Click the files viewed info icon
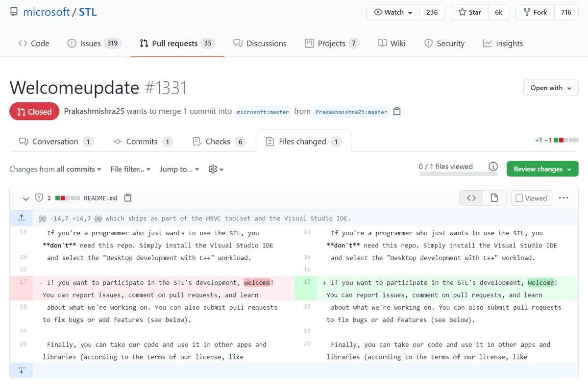The width and height of the screenshot is (588, 390). 493,167
